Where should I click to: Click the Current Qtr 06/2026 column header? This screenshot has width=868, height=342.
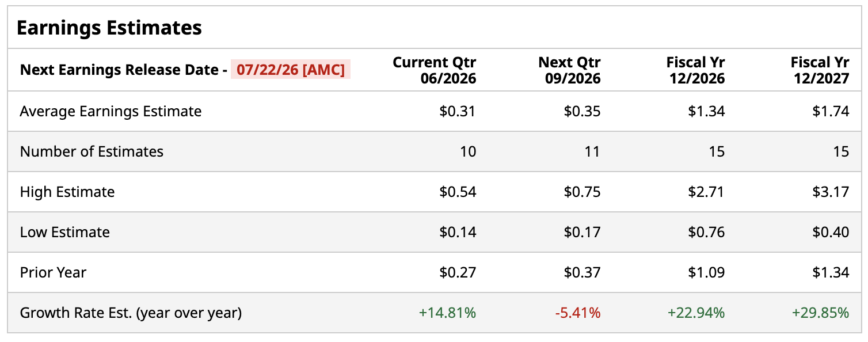(x=435, y=70)
